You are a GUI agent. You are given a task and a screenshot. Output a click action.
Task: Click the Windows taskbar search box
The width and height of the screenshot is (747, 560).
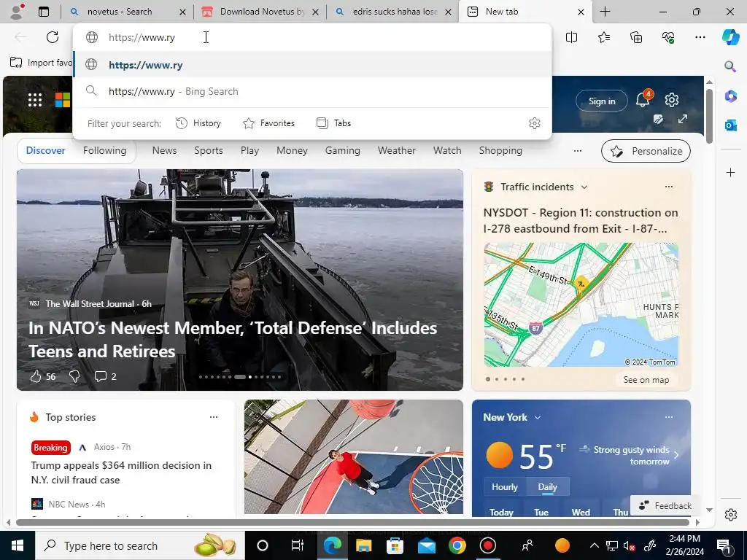[x=139, y=545]
